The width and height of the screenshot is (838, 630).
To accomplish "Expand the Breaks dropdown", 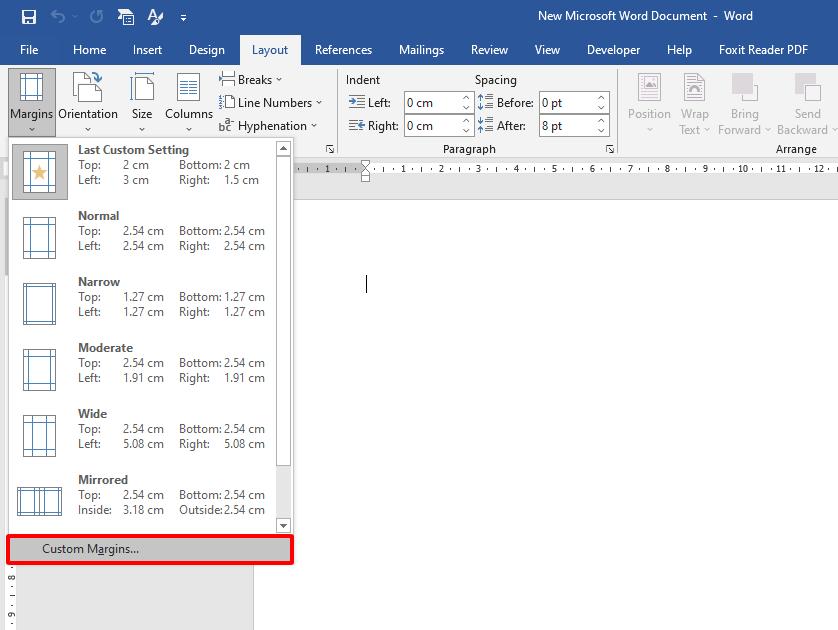I will [251, 80].
